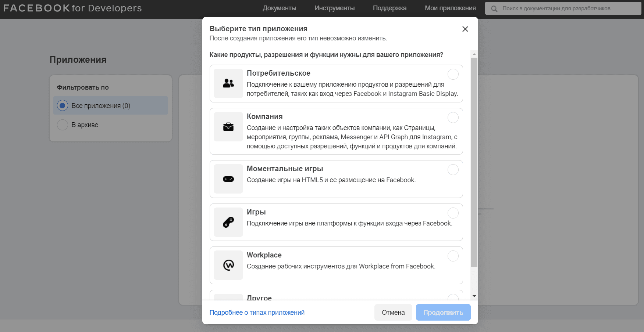Image resolution: width=644 pixels, height=332 pixels.
Task: Click the Workplace card title
Action: click(x=264, y=255)
